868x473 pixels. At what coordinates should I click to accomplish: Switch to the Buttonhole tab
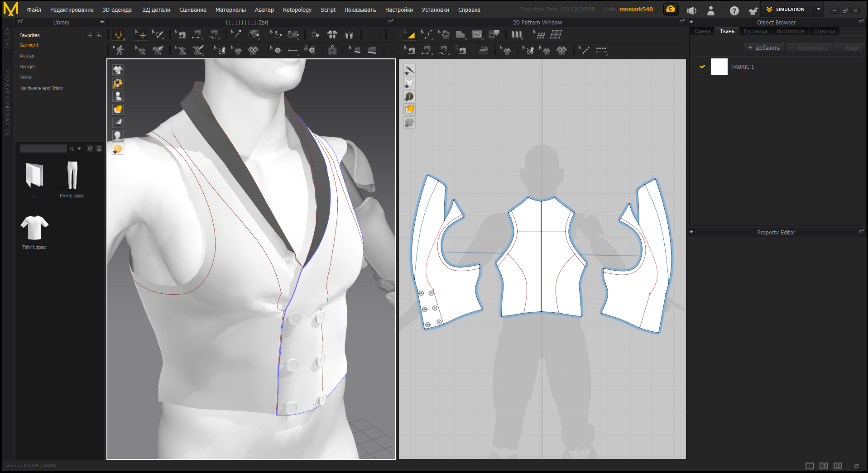click(x=791, y=31)
